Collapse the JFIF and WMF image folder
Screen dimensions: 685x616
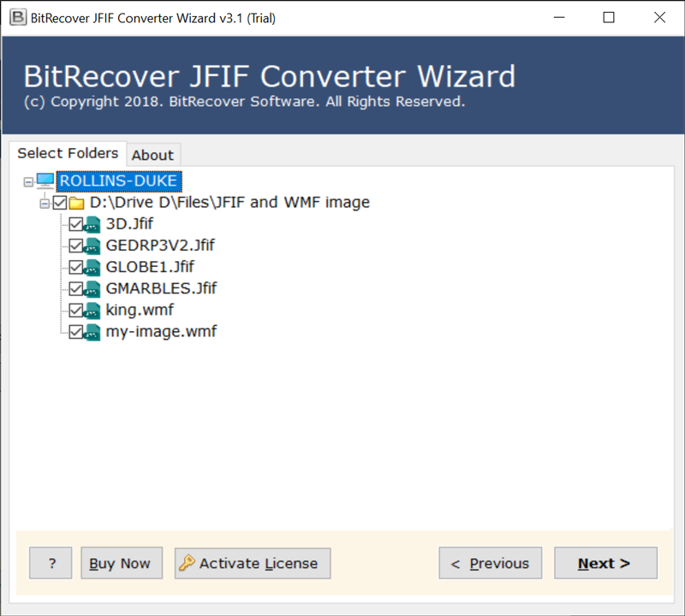click(45, 204)
